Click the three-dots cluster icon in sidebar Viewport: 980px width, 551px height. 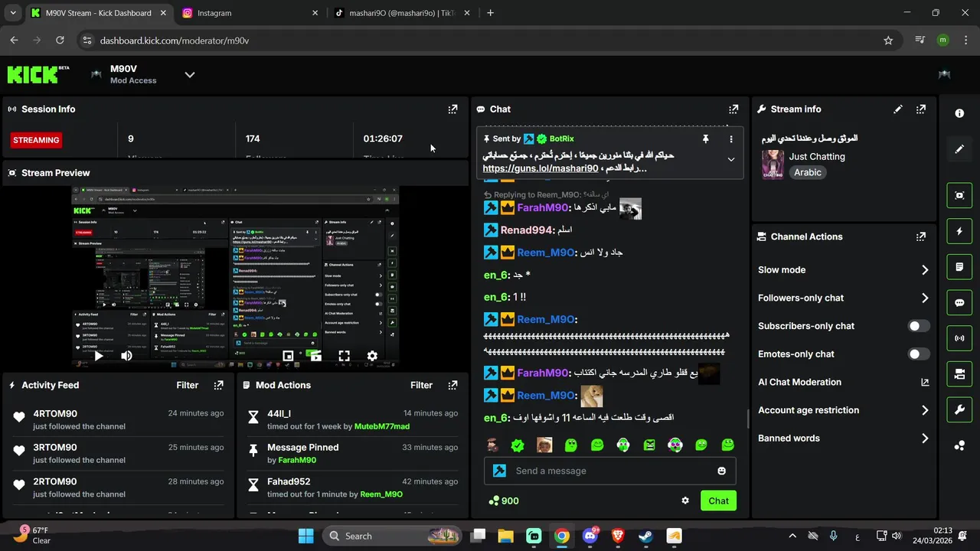pyautogui.click(x=959, y=445)
